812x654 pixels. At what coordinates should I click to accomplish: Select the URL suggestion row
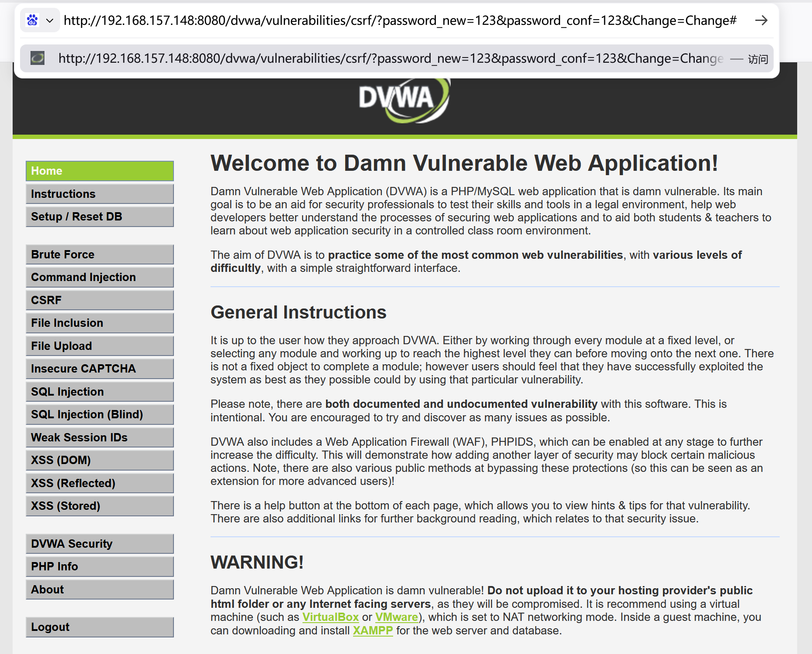(397, 58)
